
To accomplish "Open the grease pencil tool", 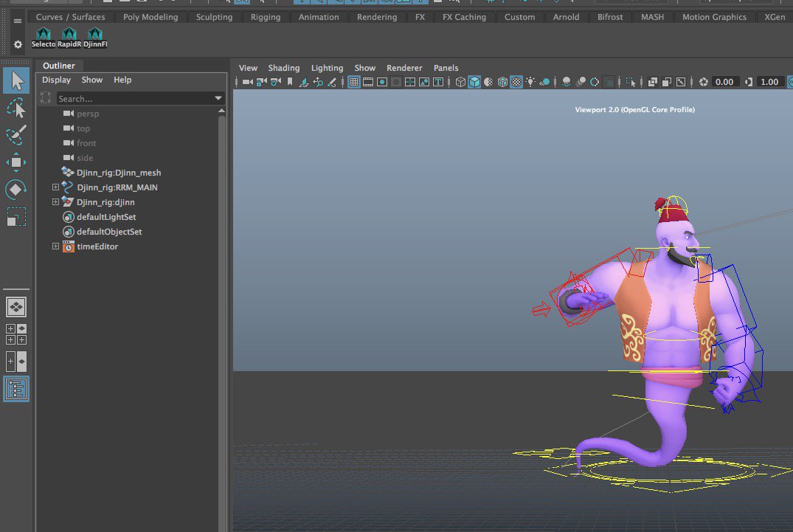I will (x=332, y=82).
